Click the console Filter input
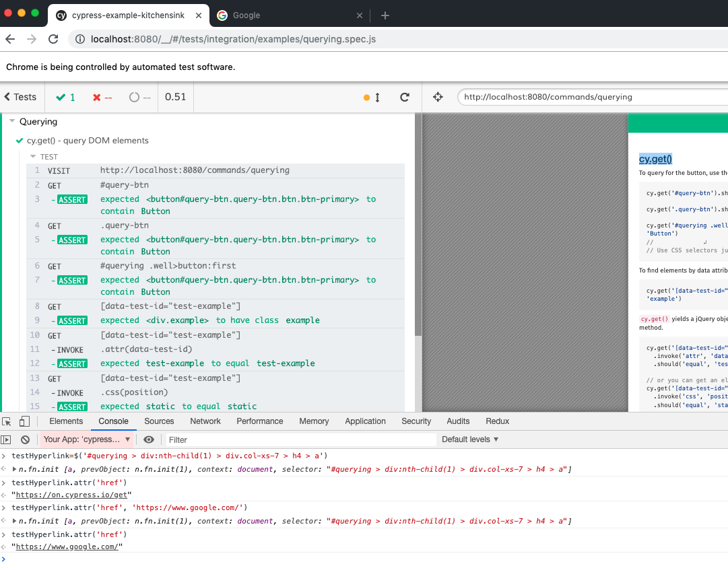Image resolution: width=728 pixels, height=570 pixels. click(x=301, y=439)
